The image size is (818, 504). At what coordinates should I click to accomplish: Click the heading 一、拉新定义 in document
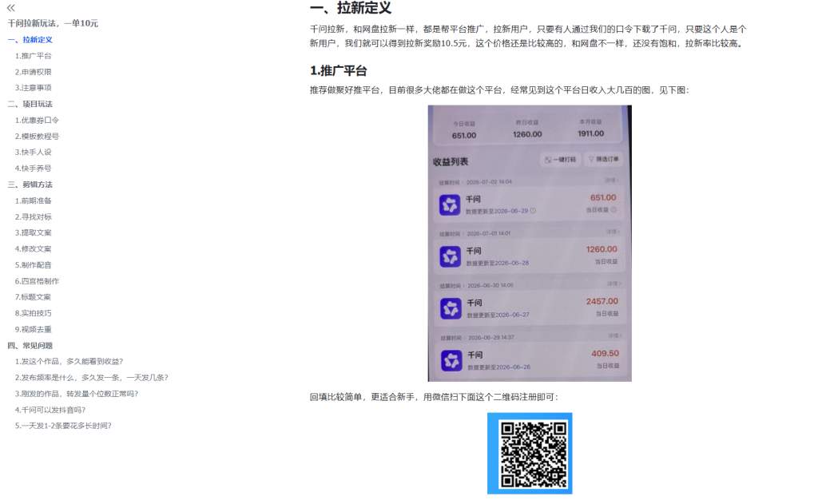click(351, 8)
